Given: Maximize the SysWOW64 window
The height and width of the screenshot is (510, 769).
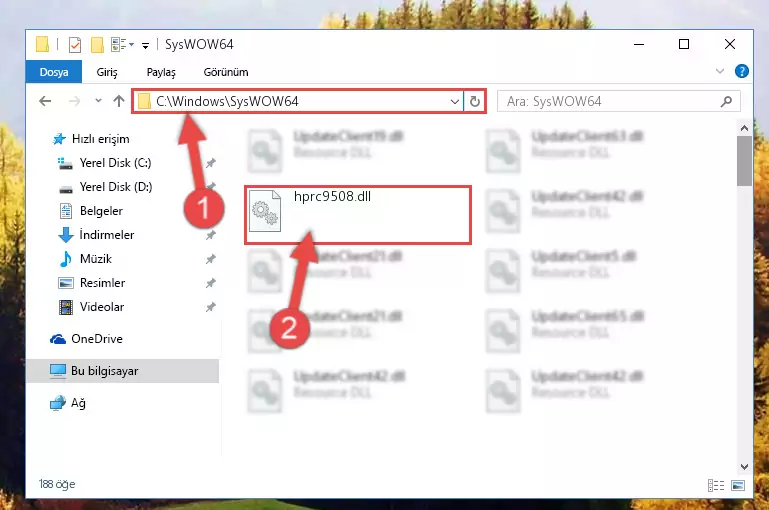Looking at the screenshot, I should [684, 44].
